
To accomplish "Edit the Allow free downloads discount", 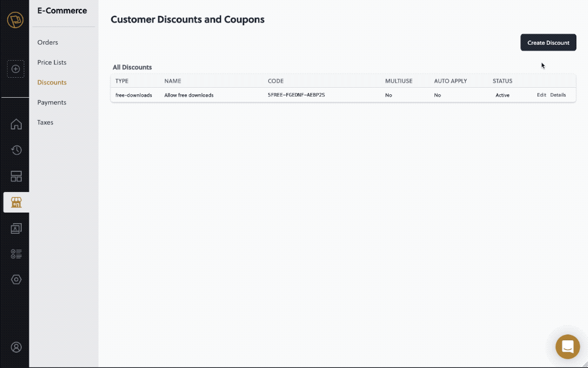I will 541,95.
